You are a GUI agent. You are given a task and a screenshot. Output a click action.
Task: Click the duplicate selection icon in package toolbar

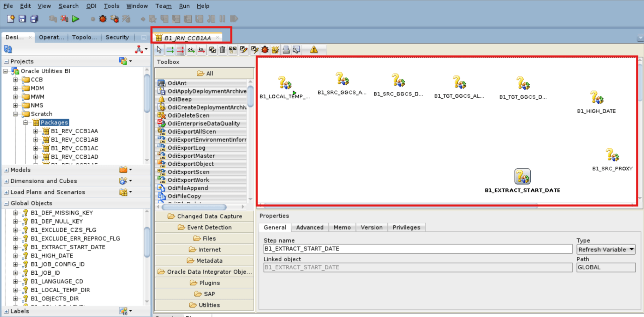[212, 50]
